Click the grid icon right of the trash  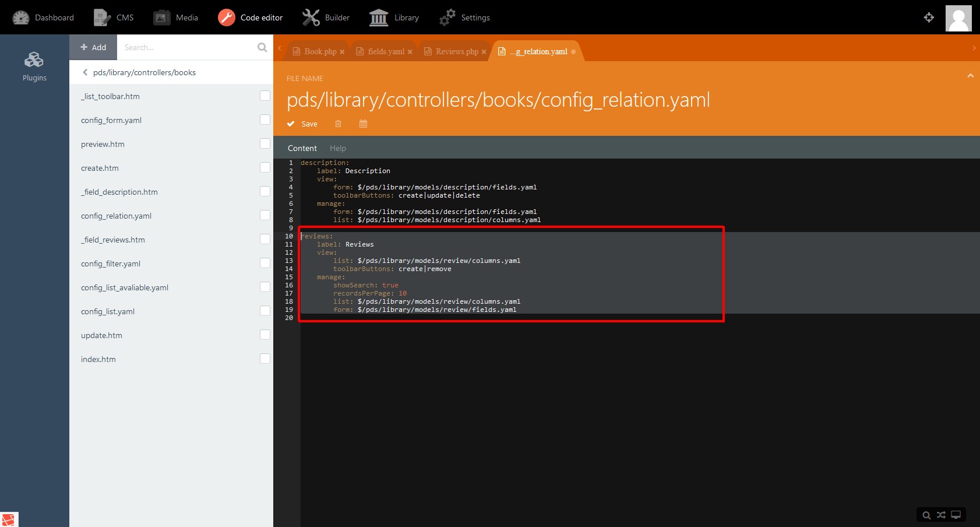[363, 124]
